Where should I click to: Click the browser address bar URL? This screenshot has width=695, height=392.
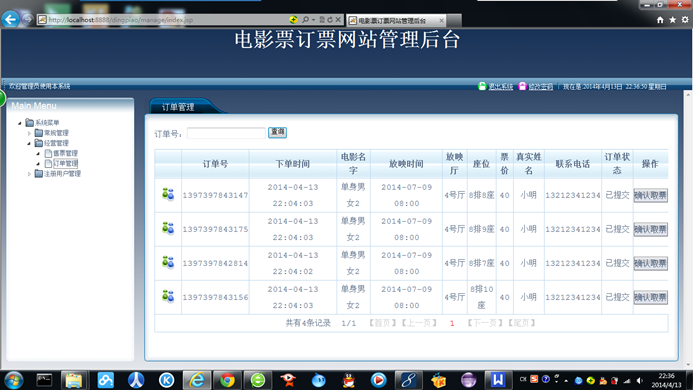121,20
